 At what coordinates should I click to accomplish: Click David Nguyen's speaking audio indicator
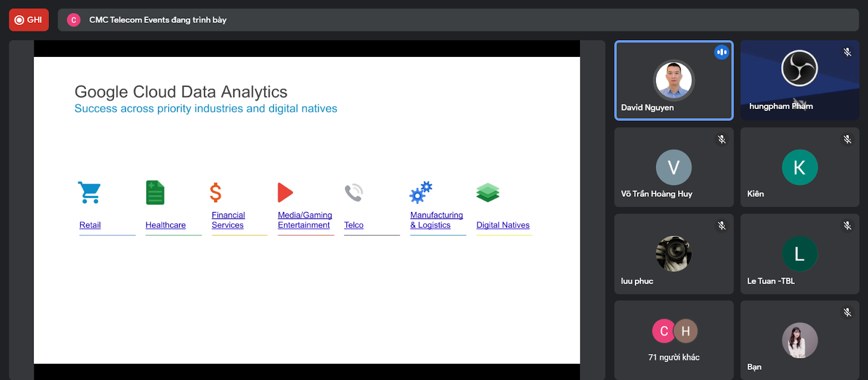[x=722, y=53]
